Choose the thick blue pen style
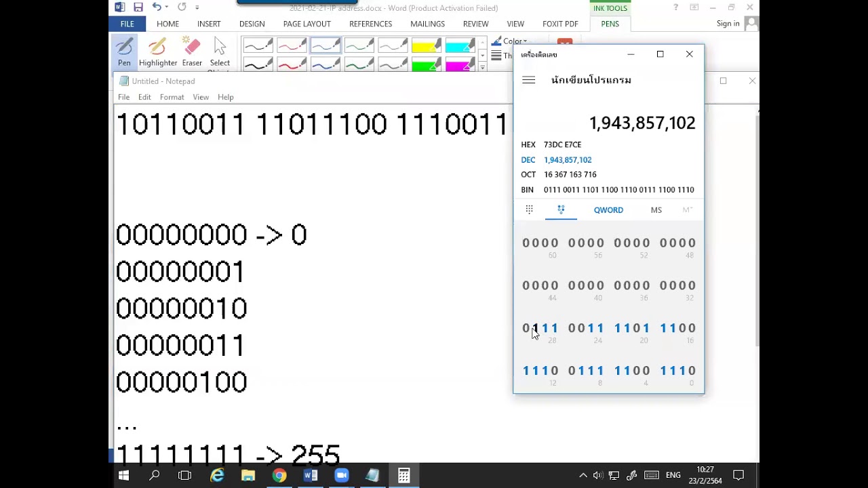 tap(325, 64)
